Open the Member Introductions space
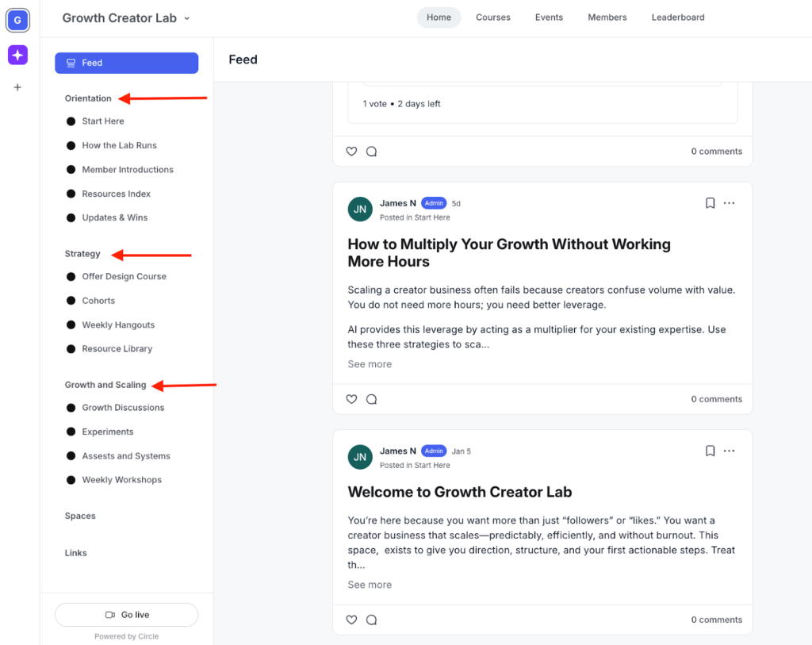Image resolution: width=812 pixels, height=645 pixels. click(x=127, y=170)
